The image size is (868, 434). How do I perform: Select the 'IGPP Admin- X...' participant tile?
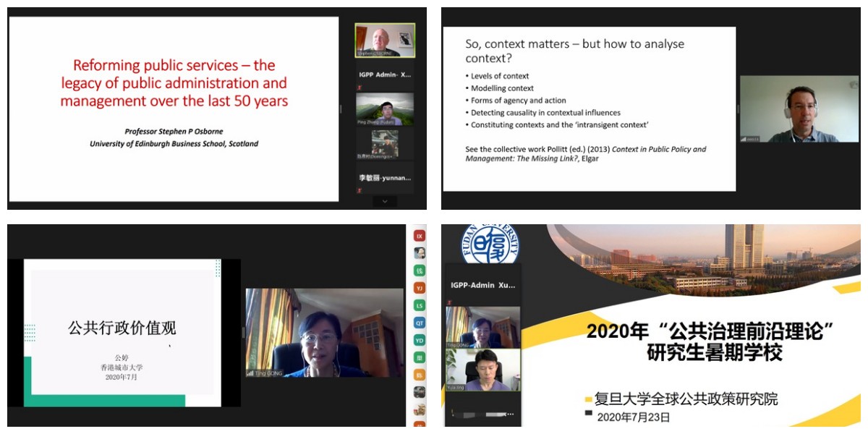coord(385,75)
